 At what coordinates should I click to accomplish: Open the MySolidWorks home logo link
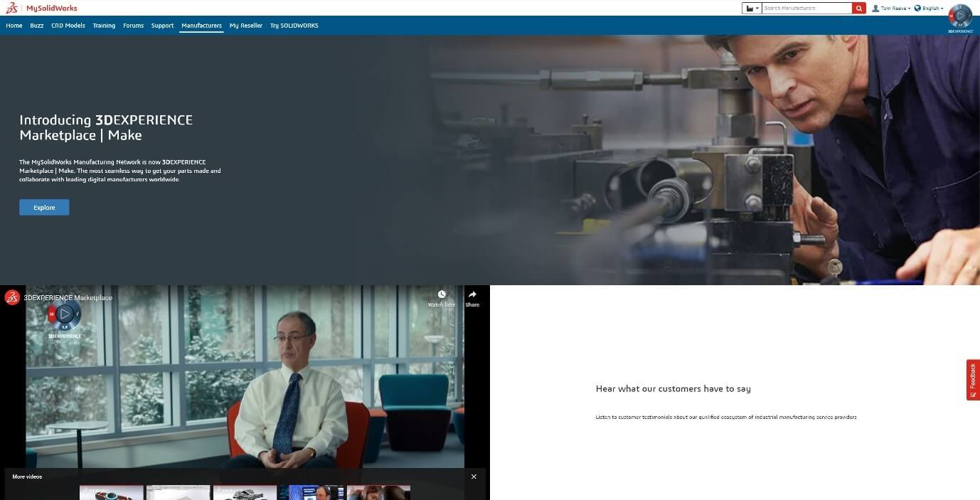(52, 8)
